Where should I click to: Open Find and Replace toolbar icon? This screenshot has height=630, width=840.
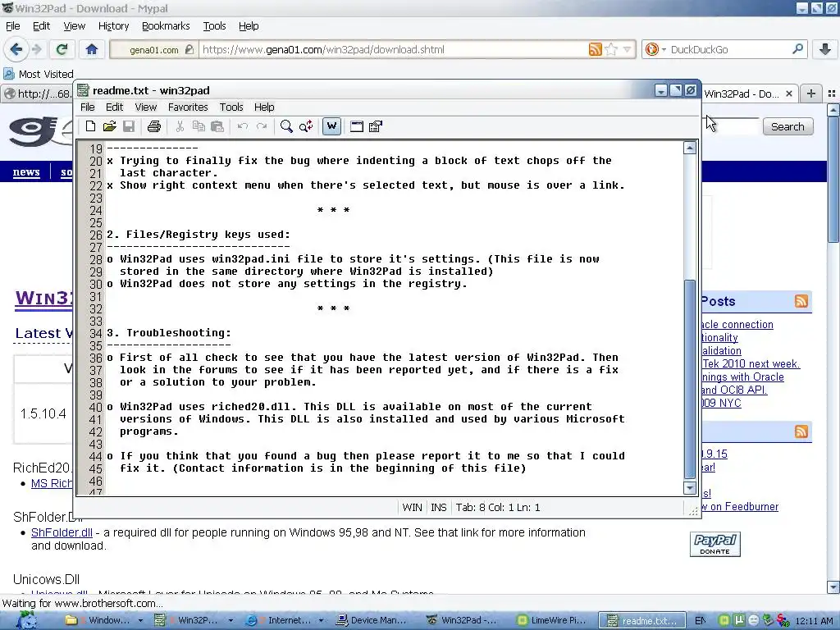pos(306,126)
